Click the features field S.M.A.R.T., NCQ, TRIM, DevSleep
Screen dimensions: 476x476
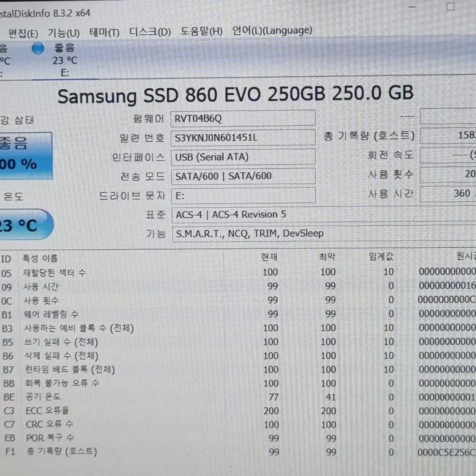pyautogui.click(x=324, y=234)
